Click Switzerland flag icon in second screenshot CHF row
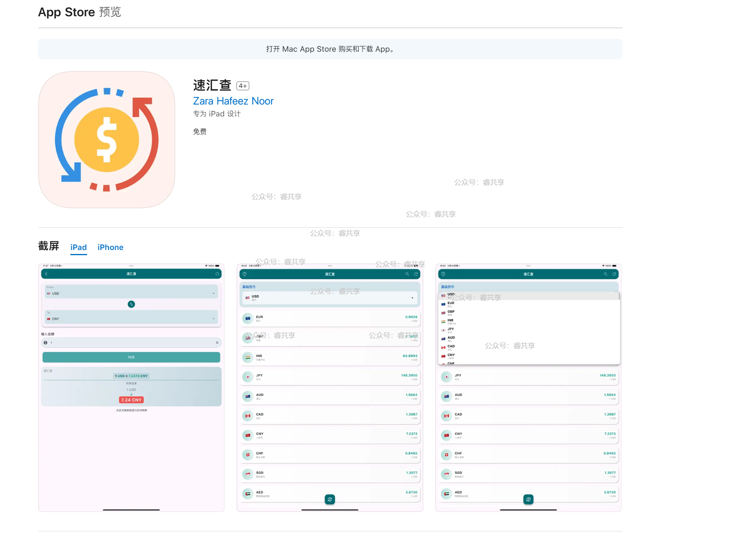756x533 pixels. coord(248,455)
